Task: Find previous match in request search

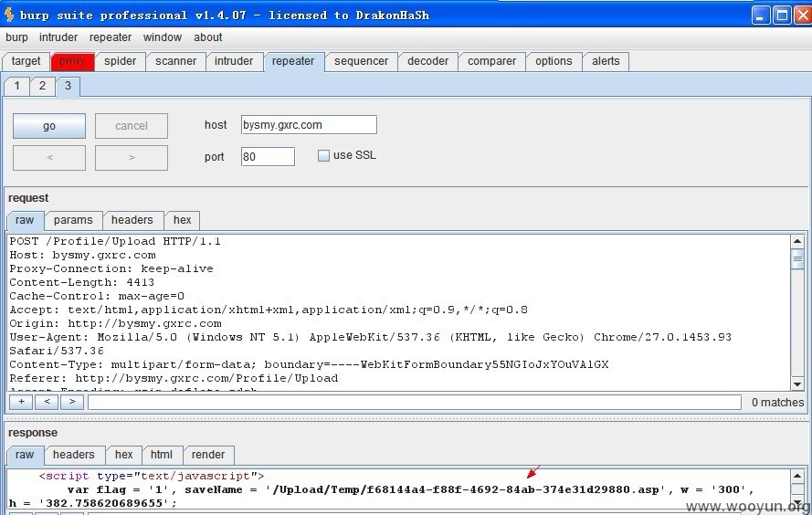Action: (47, 402)
